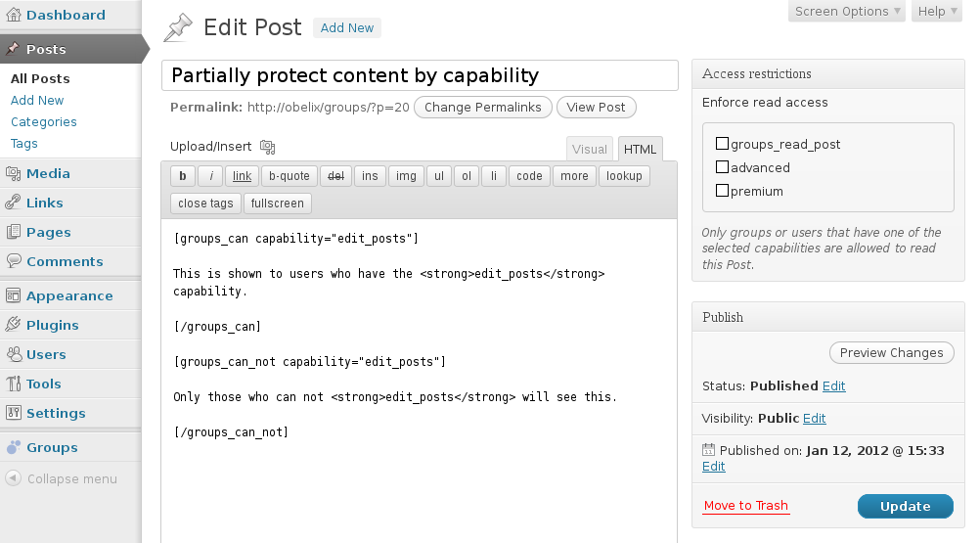Tick the premium access checkbox
Viewport: 980px width, 543px height.
(722, 191)
